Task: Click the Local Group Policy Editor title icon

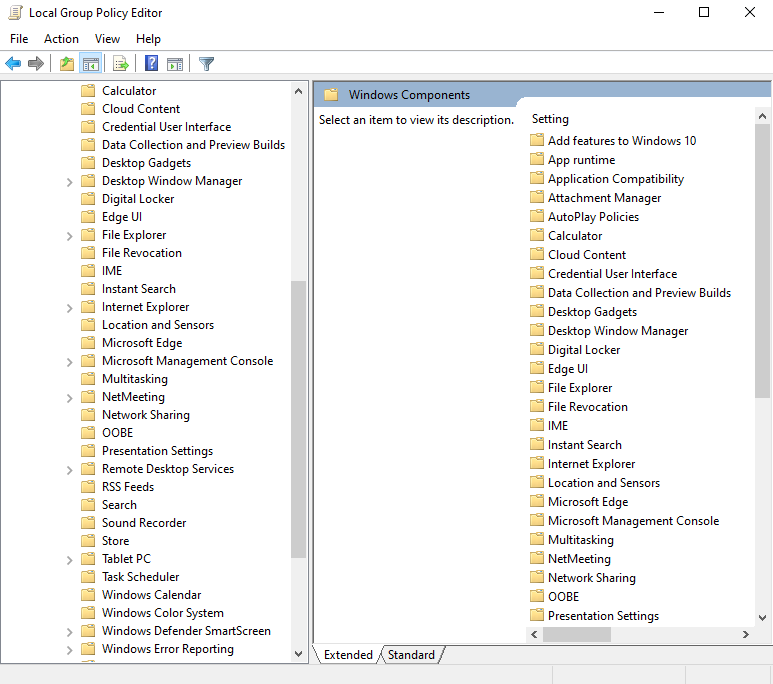Action: point(15,13)
